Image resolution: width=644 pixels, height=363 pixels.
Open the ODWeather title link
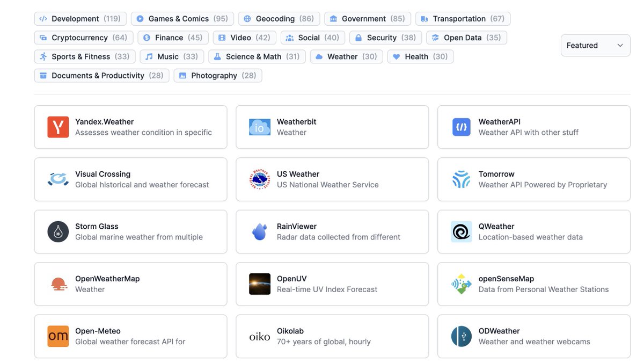tap(499, 331)
